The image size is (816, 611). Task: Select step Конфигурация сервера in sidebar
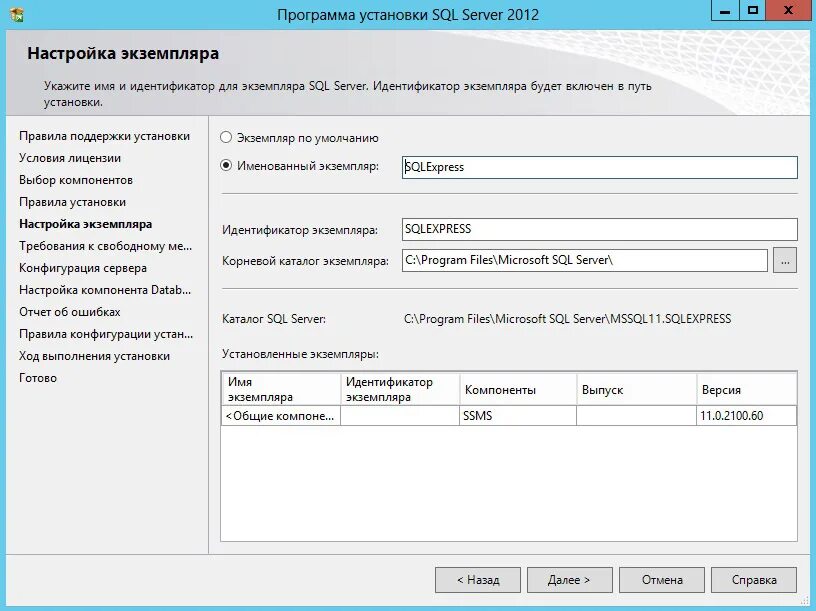click(x=83, y=268)
